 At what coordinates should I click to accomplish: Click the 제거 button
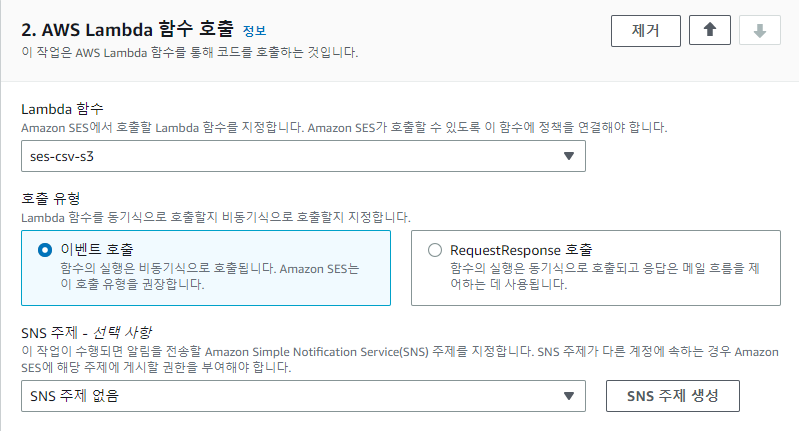[646, 30]
